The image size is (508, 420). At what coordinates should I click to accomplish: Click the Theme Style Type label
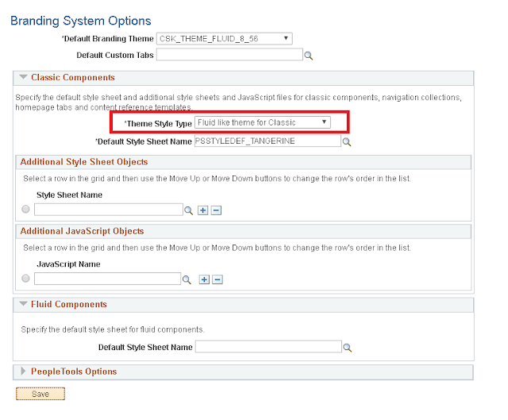158,124
